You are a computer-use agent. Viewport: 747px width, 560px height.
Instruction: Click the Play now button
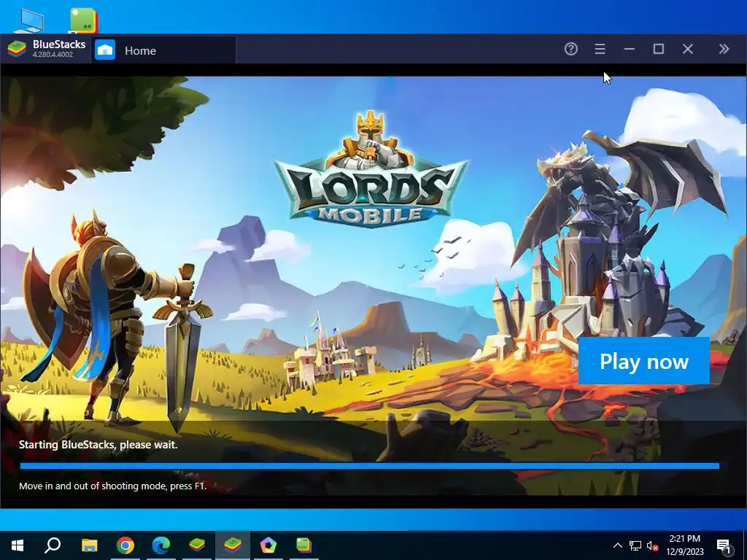point(643,361)
